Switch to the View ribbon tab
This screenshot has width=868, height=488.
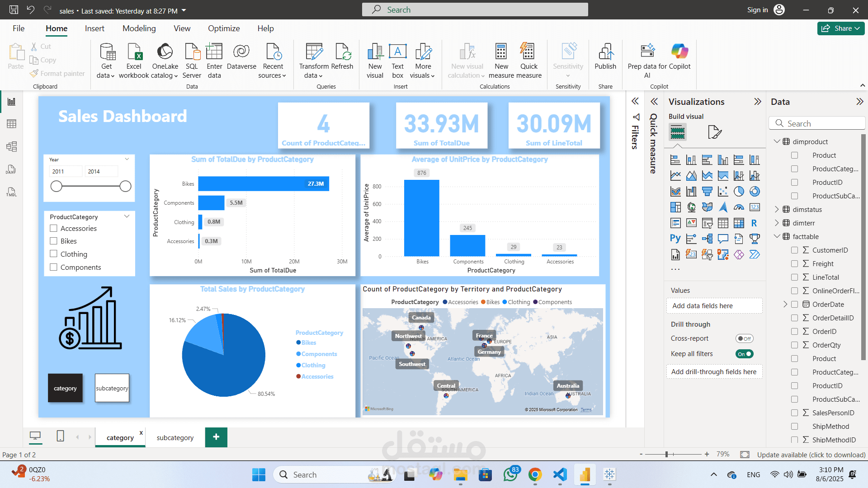(182, 28)
